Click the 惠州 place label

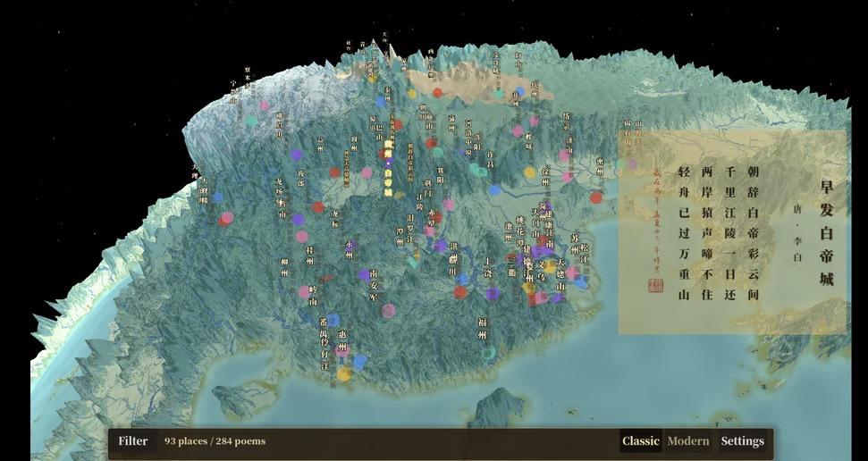(x=342, y=341)
